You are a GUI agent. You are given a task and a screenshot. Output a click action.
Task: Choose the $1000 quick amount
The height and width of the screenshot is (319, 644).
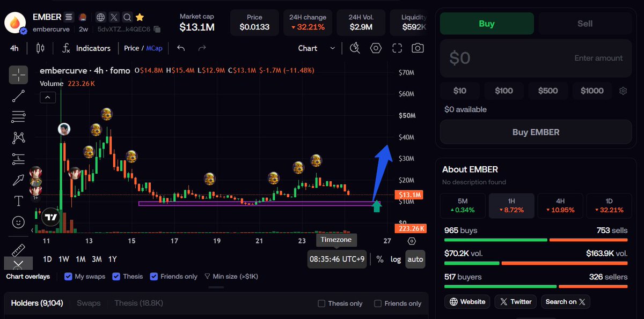592,91
